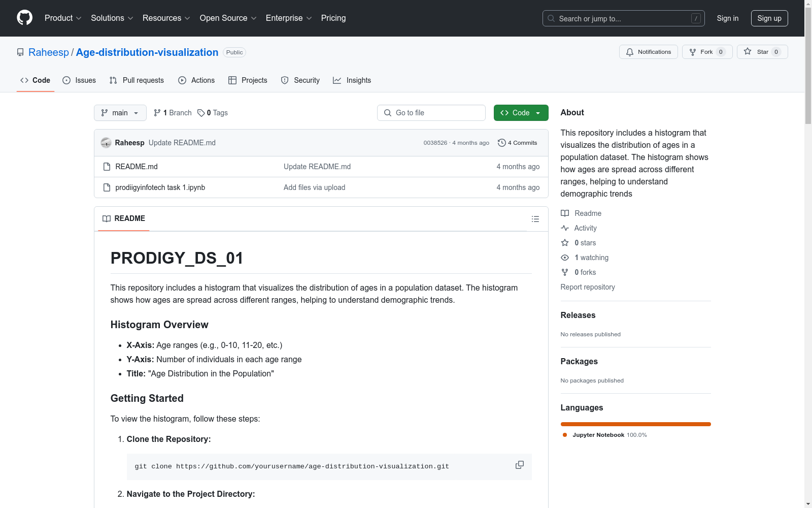
Task: Open the Tags list
Action: [213, 113]
